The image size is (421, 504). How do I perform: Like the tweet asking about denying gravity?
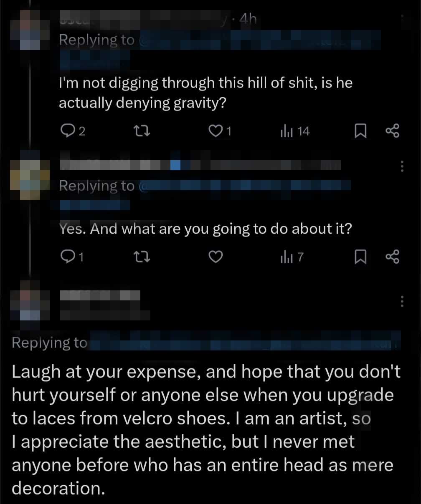tap(216, 131)
